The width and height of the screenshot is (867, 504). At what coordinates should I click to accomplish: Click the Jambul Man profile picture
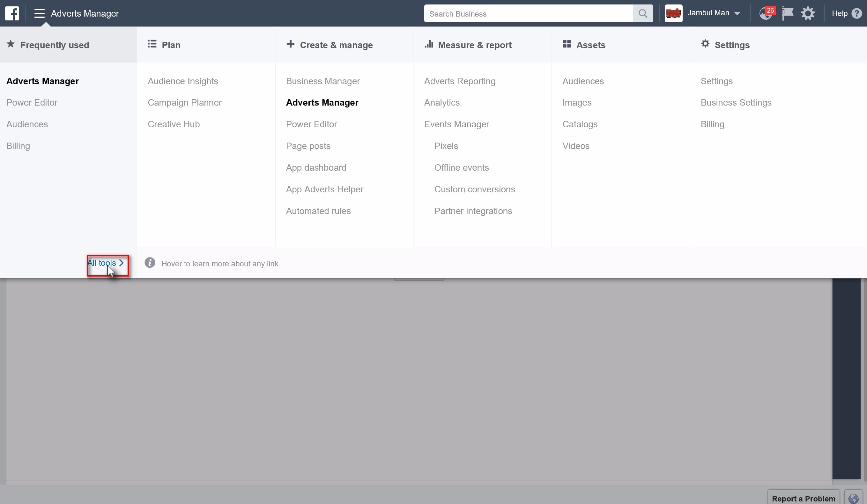[x=673, y=13]
